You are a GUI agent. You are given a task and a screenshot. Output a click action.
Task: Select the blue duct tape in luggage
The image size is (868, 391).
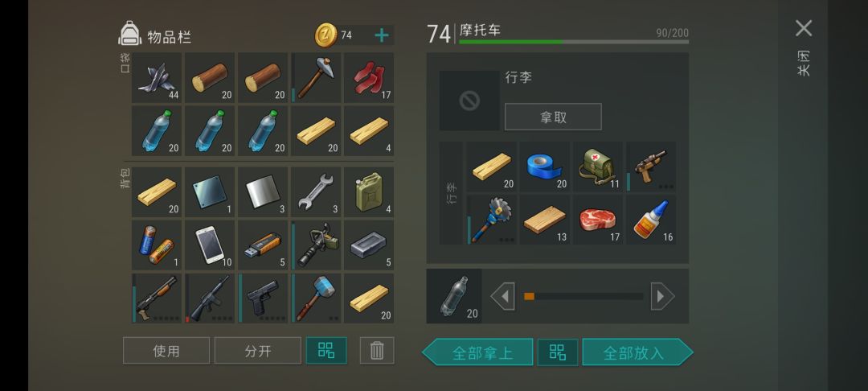pos(545,167)
